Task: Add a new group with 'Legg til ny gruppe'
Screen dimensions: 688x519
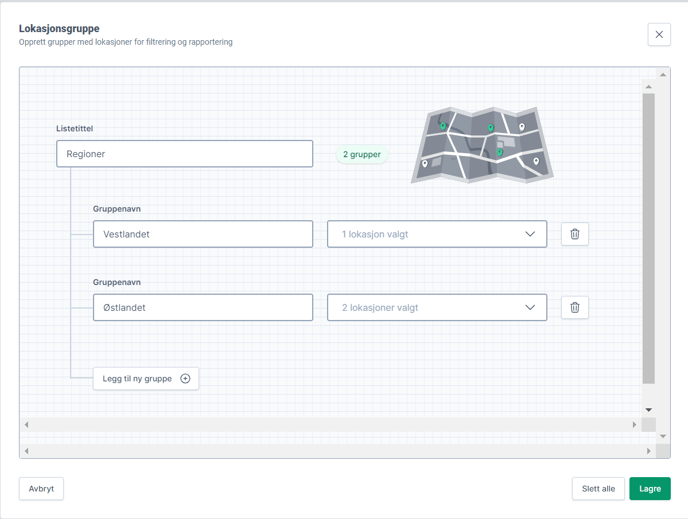Action: tap(146, 379)
